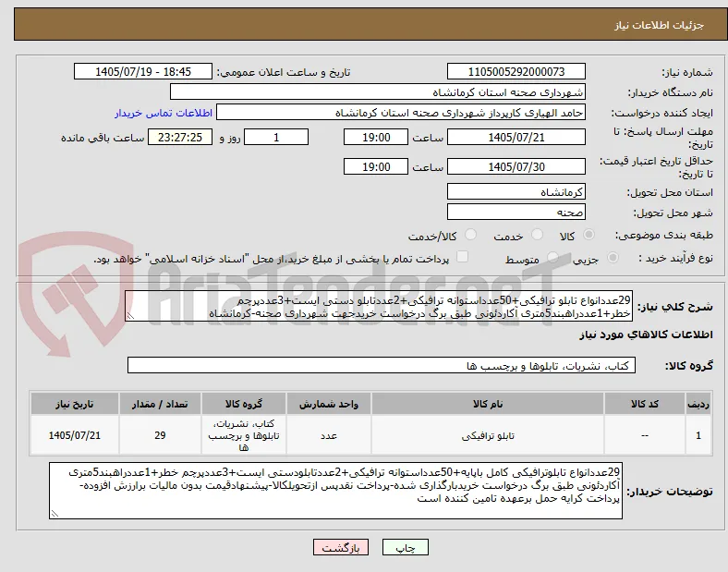The width and height of the screenshot is (728, 572).
Task: Click the quantity cell showing 29
Action: point(160,435)
